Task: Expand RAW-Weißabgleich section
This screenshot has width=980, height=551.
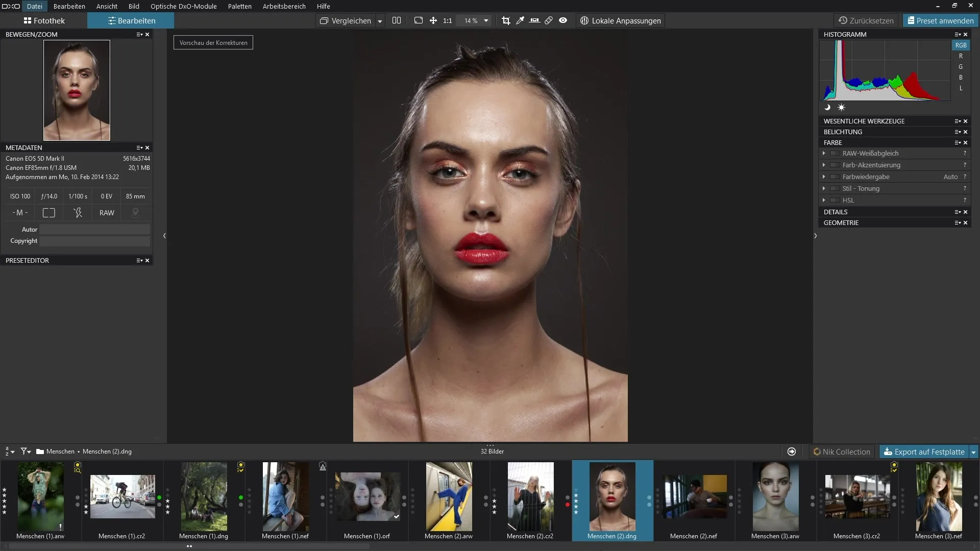Action: click(x=824, y=153)
